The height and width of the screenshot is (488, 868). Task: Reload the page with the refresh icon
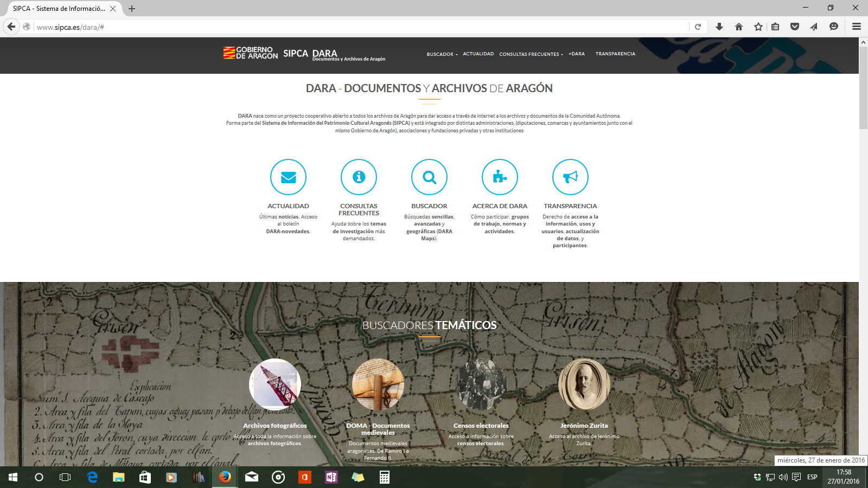(698, 27)
